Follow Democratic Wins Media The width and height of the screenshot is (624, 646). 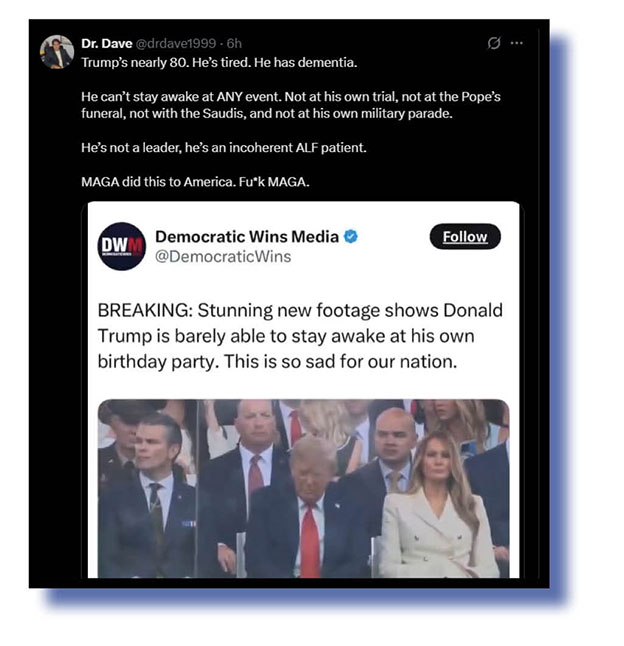(465, 236)
